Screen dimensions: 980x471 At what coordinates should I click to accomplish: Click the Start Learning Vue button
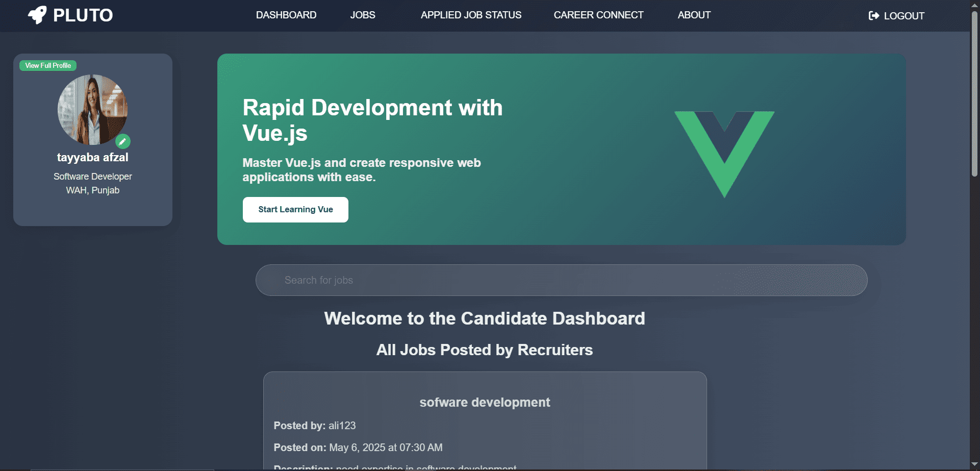(x=295, y=210)
